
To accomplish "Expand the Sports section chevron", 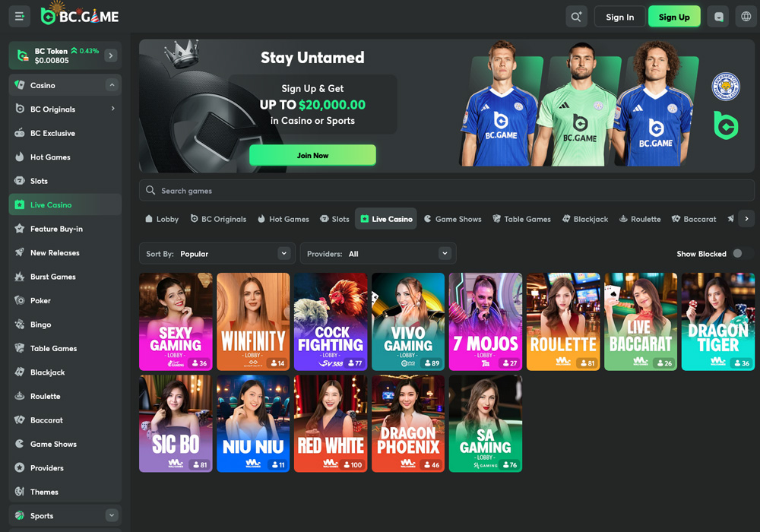I will pyautogui.click(x=112, y=515).
